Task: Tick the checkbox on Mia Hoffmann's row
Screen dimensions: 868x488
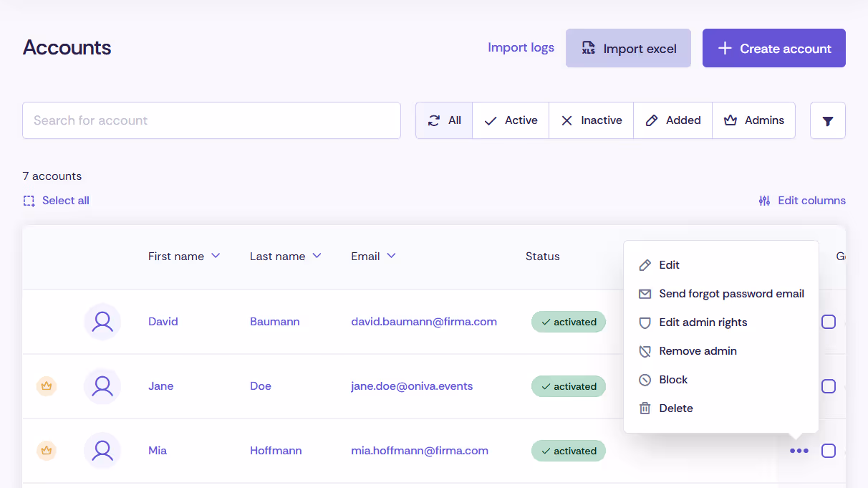Action: 829,451
